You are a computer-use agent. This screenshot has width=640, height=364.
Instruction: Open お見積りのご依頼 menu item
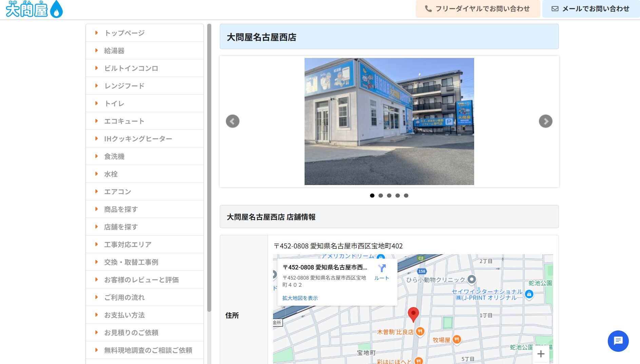pos(144,332)
